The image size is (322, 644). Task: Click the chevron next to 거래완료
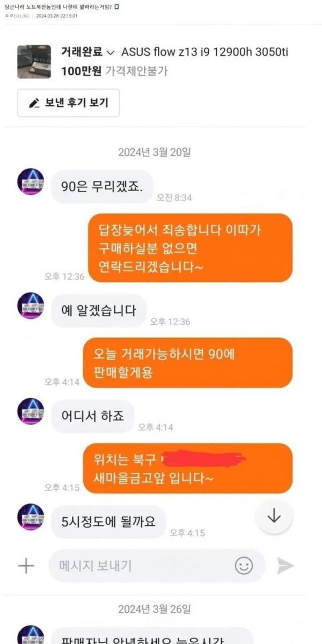[111, 53]
